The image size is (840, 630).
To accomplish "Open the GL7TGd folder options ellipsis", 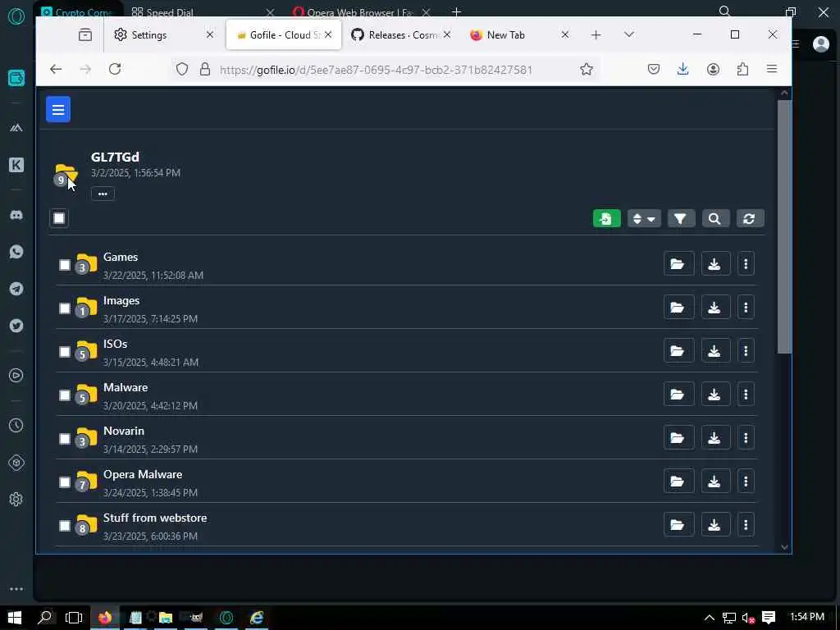I will (103, 194).
